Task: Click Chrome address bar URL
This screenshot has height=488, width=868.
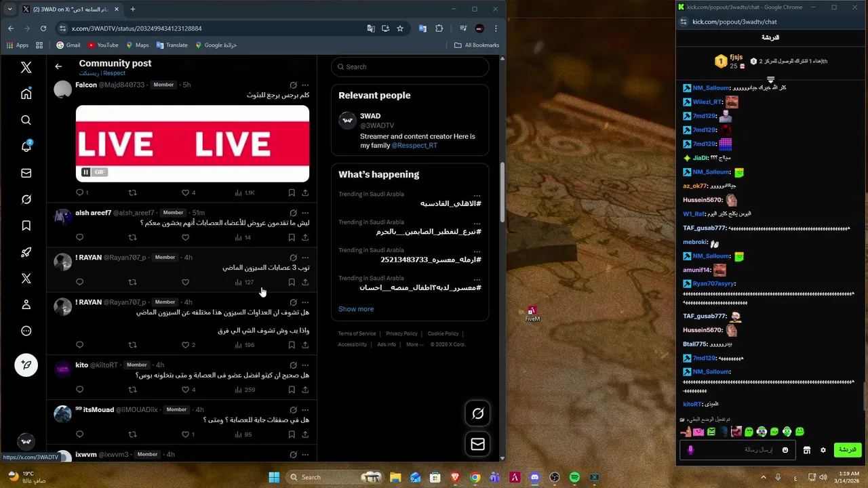Action: point(136,28)
